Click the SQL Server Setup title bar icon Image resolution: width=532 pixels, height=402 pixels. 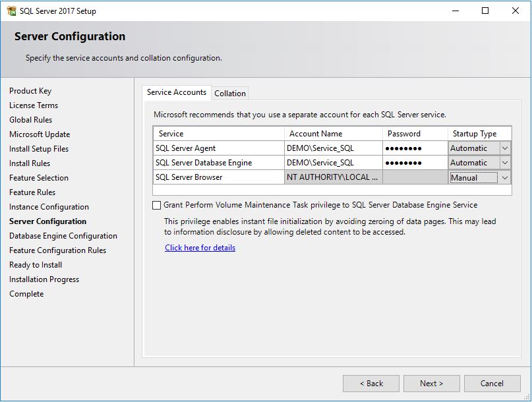[11, 11]
